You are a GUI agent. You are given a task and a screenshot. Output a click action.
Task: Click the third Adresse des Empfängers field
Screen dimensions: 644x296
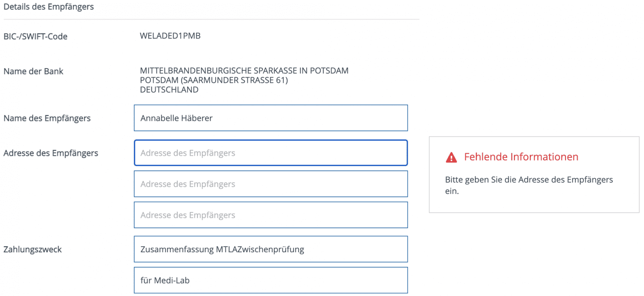coord(270,215)
